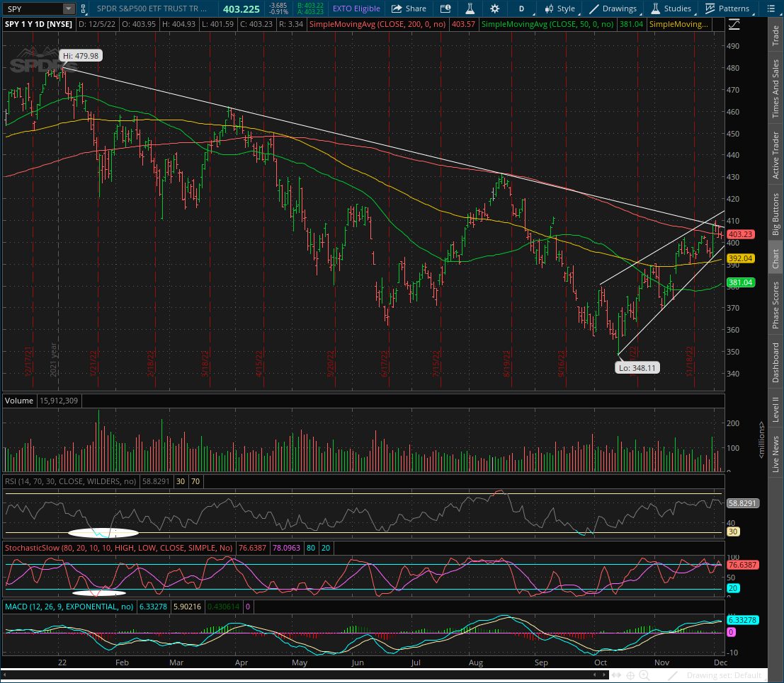Select the Chart sidebar tab
This screenshot has height=683, width=784.
pyautogui.click(x=776, y=259)
